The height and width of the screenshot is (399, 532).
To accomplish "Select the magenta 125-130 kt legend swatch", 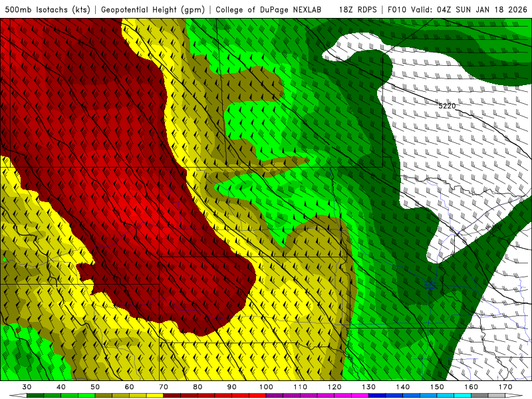I will click(360, 396).
